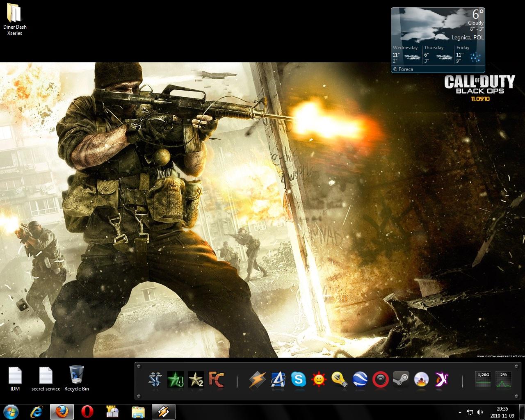Open the yellow light bulb dock icon
Screen dimensions: 525x420
[340, 380]
